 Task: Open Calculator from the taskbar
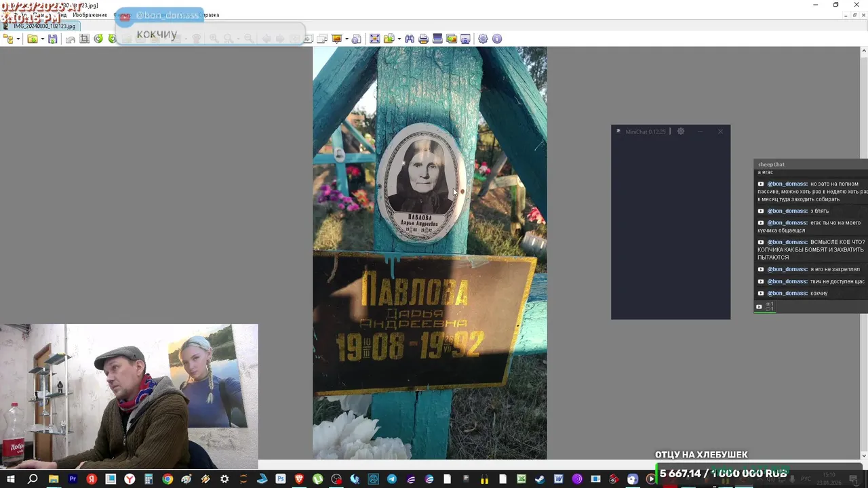[x=149, y=479]
